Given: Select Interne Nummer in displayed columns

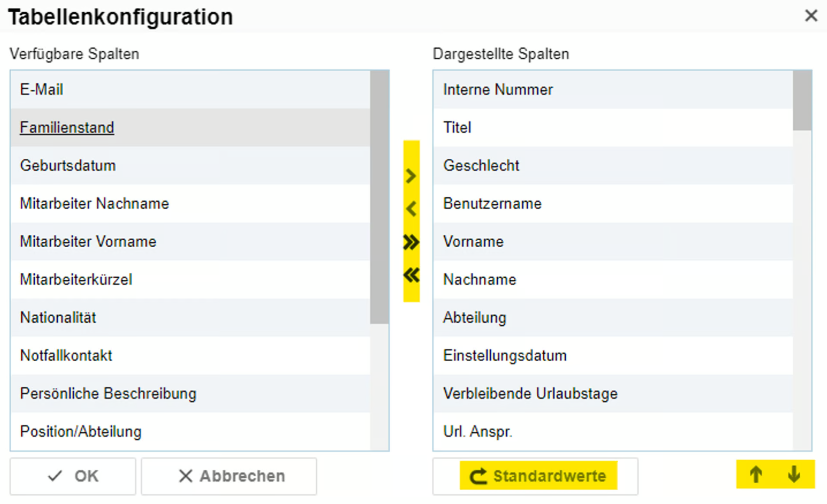Looking at the screenshot, I should click(x=498, y=89).
